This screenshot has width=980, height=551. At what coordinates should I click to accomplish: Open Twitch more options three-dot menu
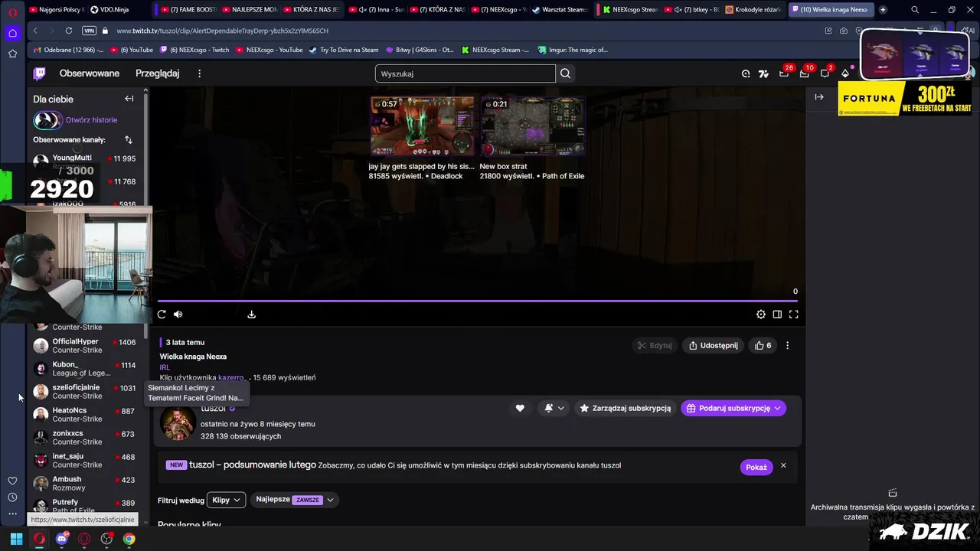199,73
